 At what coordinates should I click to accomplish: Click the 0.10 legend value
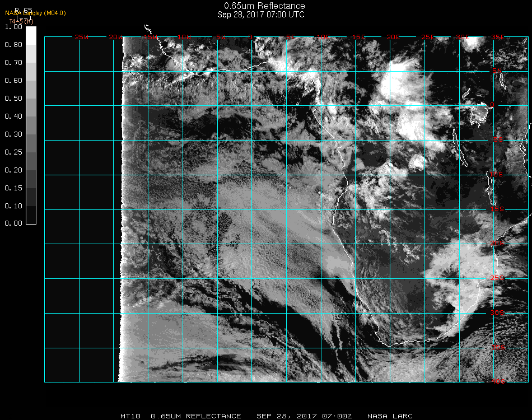13,206
